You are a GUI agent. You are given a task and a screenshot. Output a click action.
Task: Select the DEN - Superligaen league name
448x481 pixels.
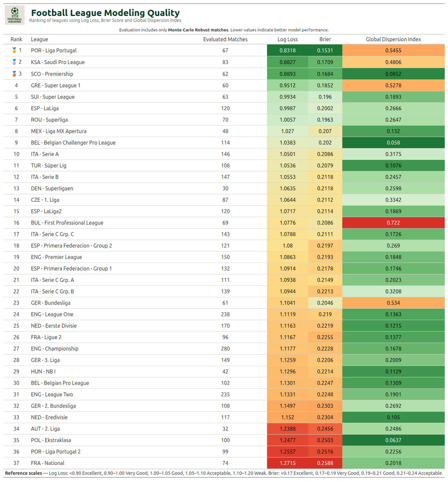point(52,188)
